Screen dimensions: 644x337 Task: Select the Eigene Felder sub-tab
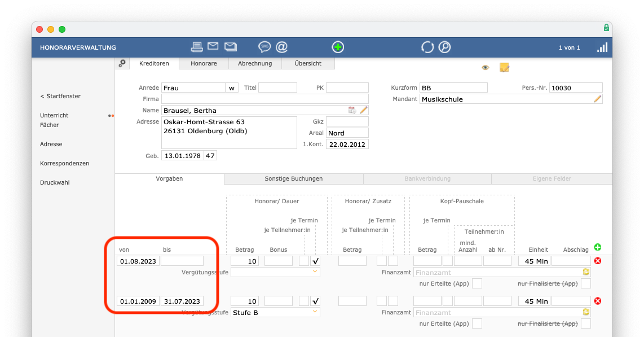(x=552, y=179)
